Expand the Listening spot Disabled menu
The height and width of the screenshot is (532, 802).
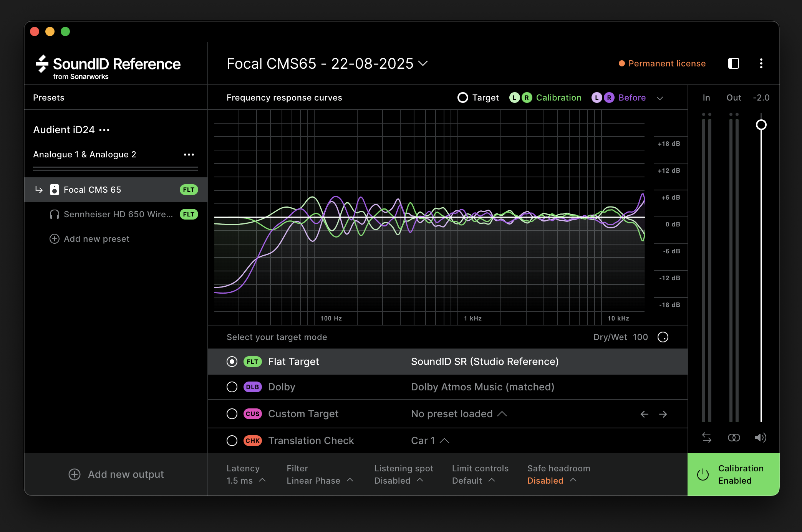coord(420,480)
